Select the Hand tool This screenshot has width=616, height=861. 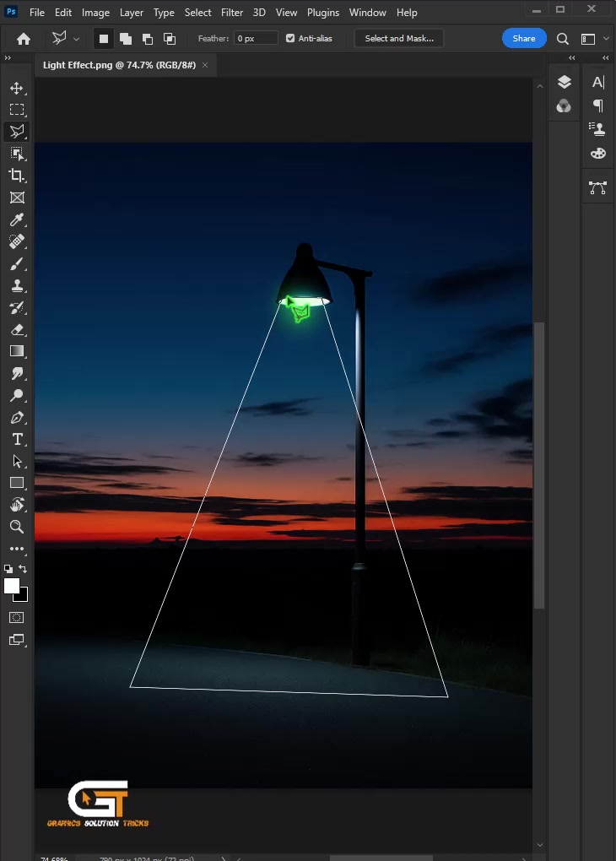click(17, 505)
